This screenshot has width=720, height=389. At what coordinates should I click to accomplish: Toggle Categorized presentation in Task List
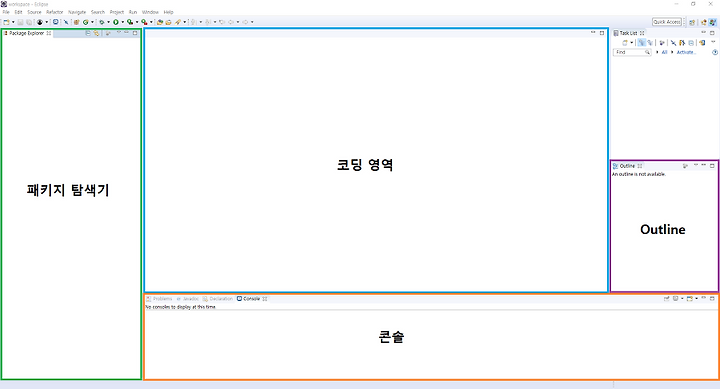tap(642, 43)
